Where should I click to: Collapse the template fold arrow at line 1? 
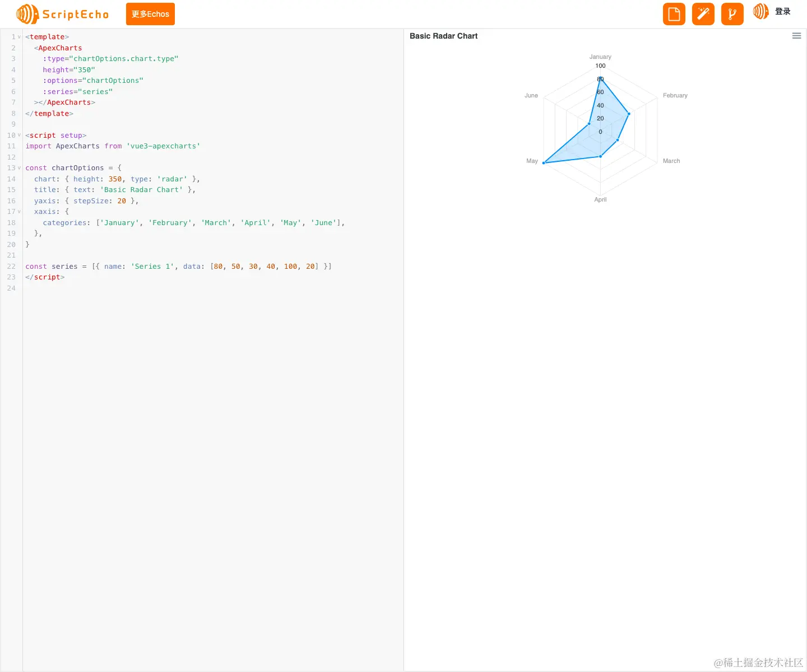coord(19,37)
